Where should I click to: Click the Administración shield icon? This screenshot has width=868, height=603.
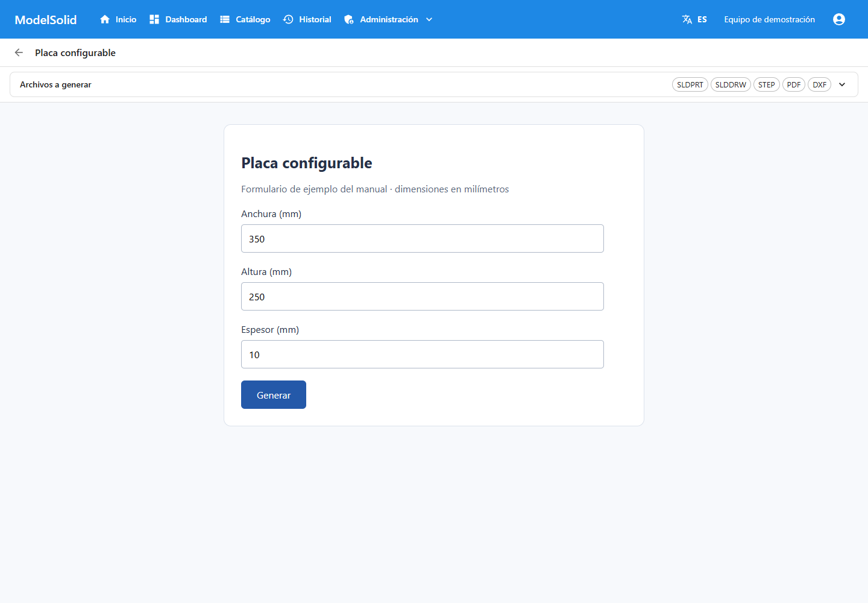pos(349,19)
